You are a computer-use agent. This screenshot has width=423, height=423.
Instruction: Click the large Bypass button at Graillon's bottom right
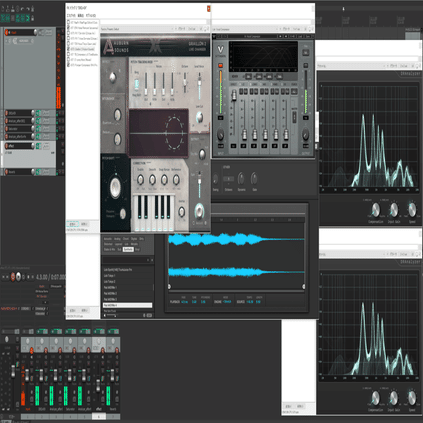199,211
